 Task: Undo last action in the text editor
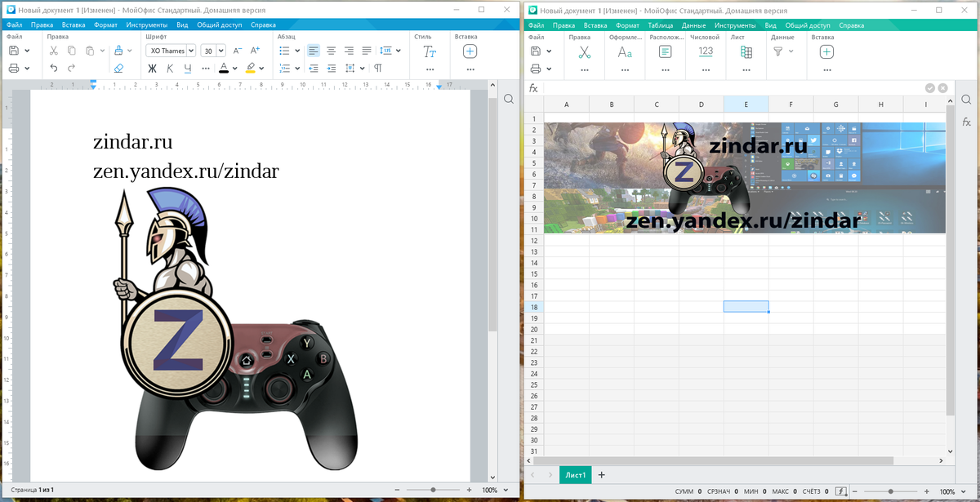click(53, 69)
